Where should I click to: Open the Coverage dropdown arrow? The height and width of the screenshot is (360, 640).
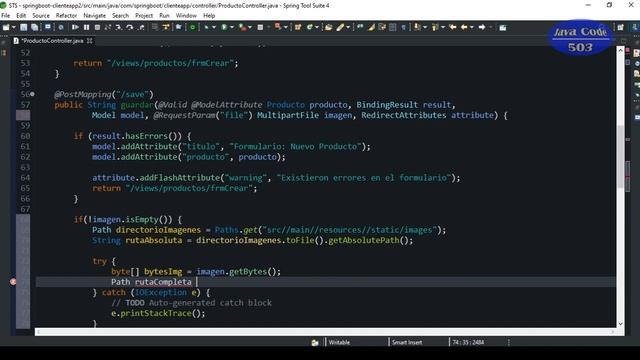pos(250,27)
